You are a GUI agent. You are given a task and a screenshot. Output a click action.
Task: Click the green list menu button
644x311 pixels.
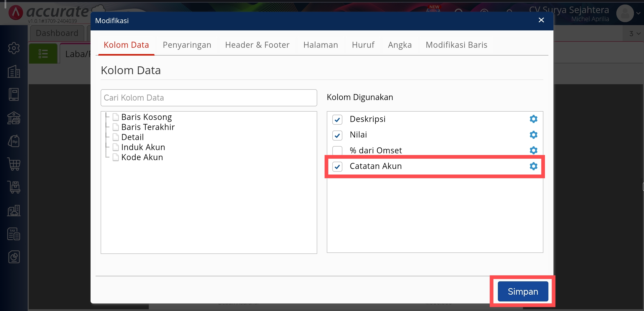coord(43,54)
